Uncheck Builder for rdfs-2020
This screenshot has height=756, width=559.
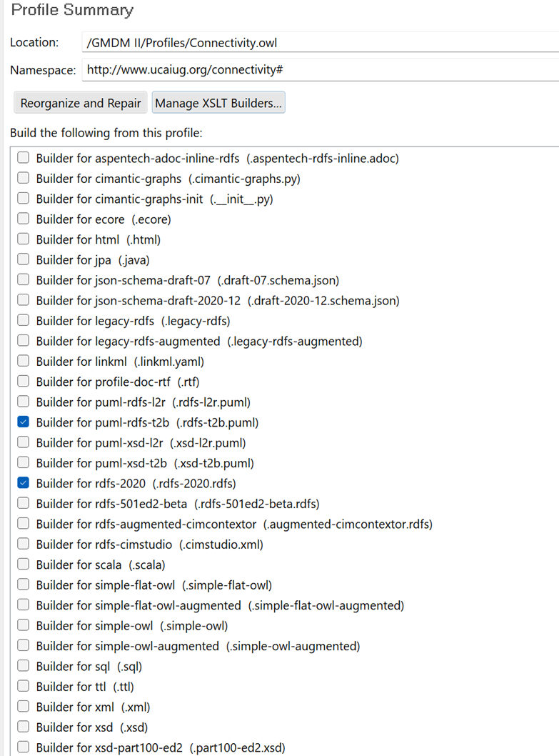(x=24, y=483)
